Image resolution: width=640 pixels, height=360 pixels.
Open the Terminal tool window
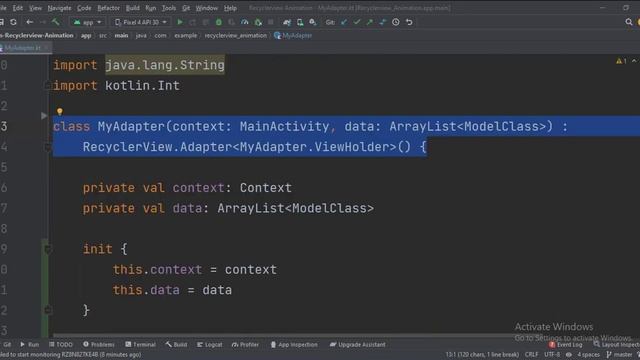pyautogui.click(x=140, y=344)
